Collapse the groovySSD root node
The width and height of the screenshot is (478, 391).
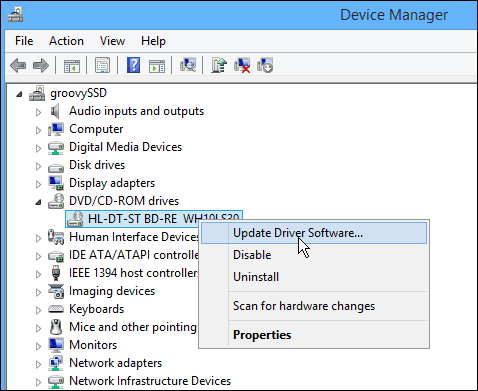click(x=20, y=95)
